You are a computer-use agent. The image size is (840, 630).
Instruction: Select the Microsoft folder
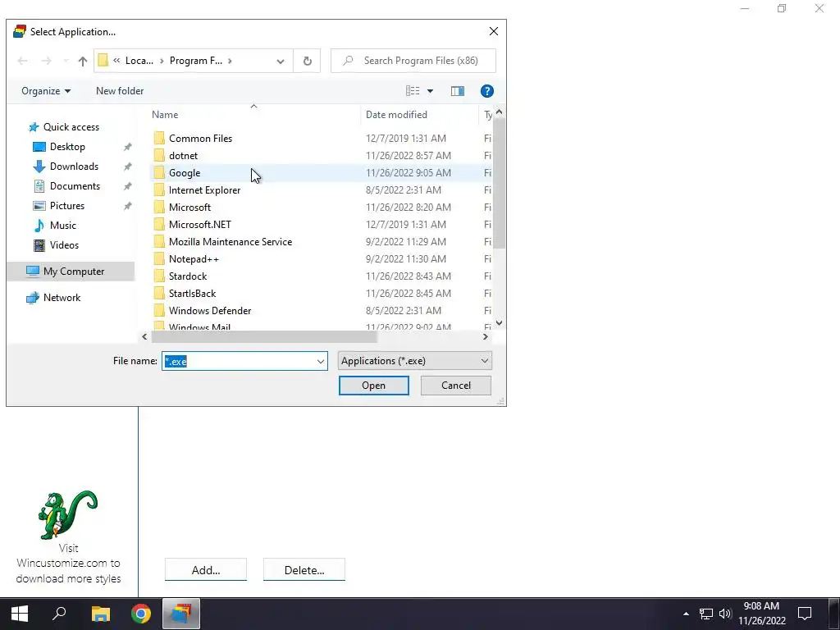click(189, 207)
